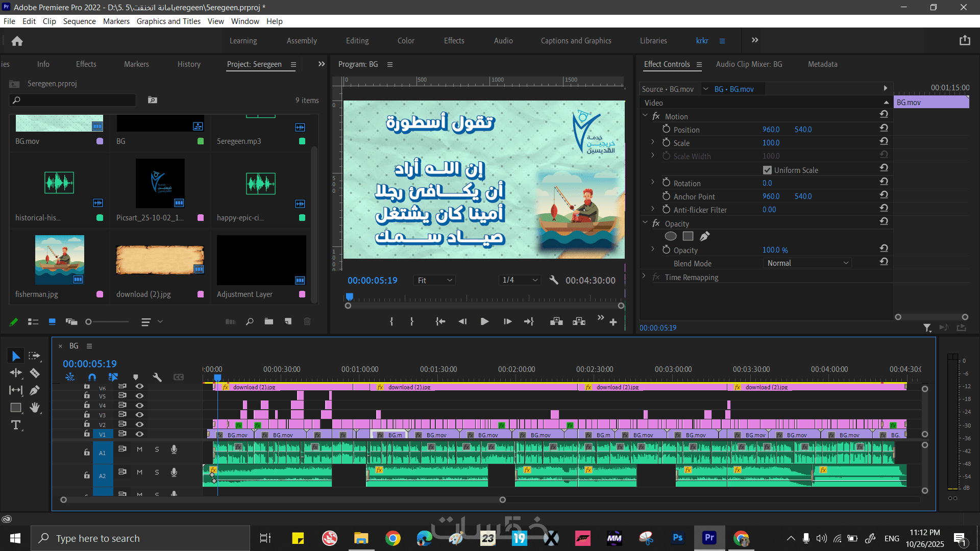Select the Pen tool in toolbar
This screenshot has height=551, width=980.
(x=35, y=390)
